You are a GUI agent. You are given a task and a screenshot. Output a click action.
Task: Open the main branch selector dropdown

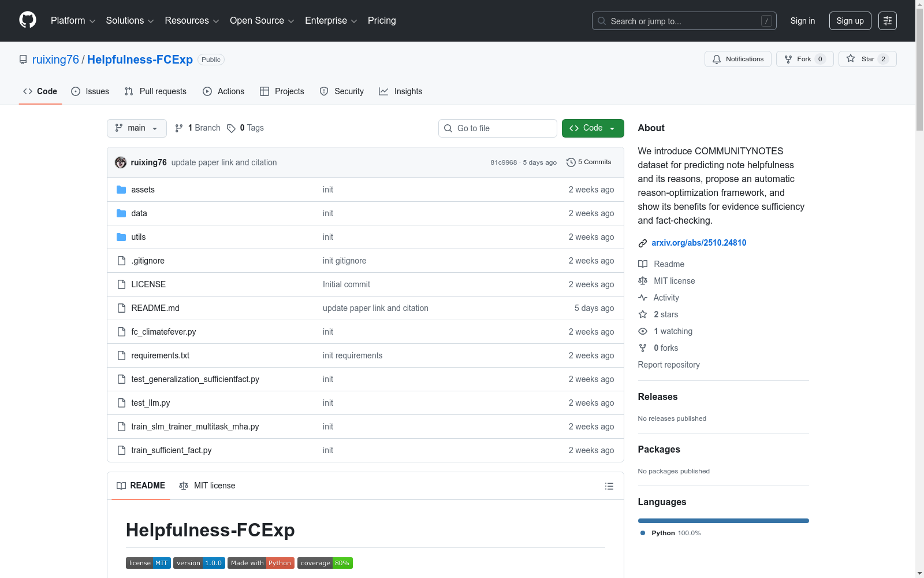pos(137,128)
